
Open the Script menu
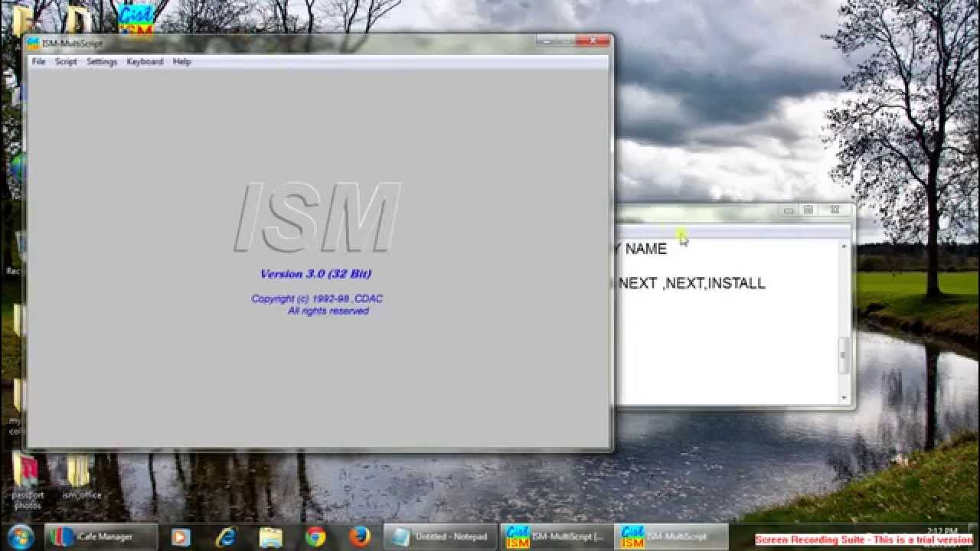tap(66, 62)
